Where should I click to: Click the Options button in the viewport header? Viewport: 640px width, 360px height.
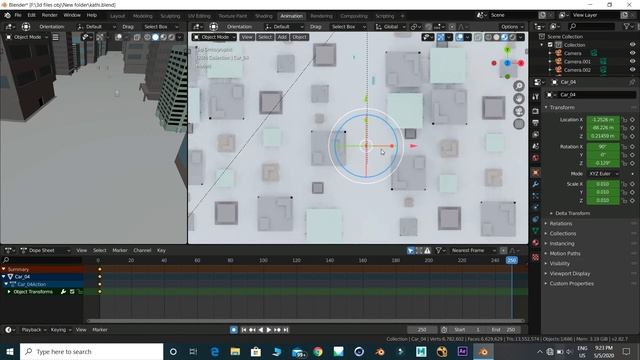[x=511, y=27]
